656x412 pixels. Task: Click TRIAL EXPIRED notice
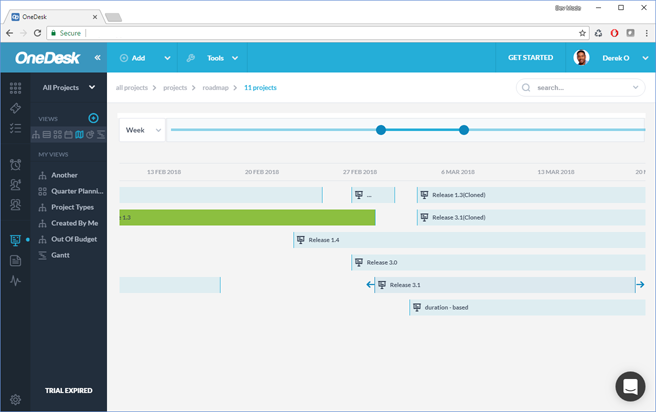[x=69, y=391]
